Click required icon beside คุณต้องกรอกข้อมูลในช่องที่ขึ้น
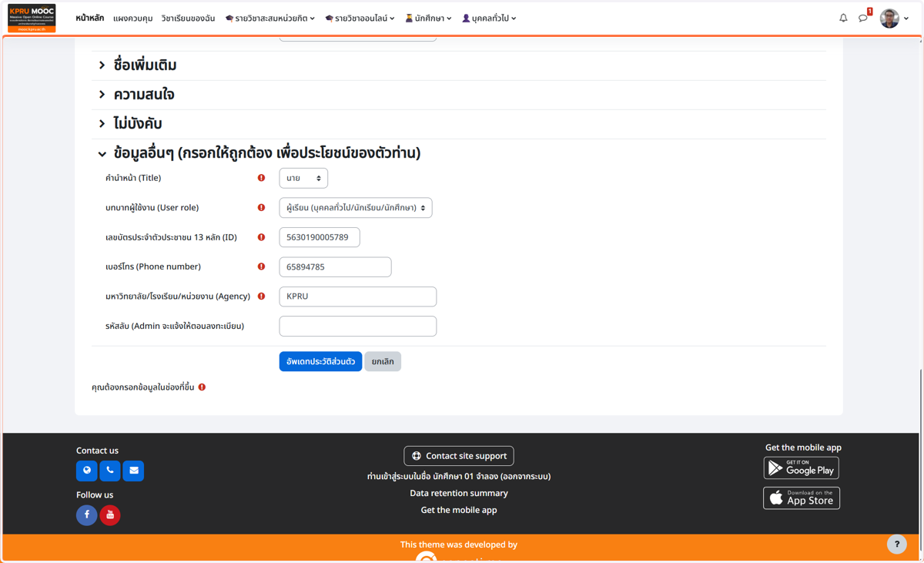924x563 pixels. pos(202,387)
